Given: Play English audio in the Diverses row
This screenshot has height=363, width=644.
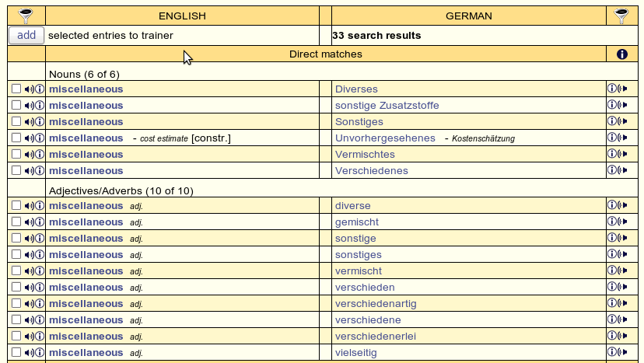Looking at the screenshot, I should [29, 89].
